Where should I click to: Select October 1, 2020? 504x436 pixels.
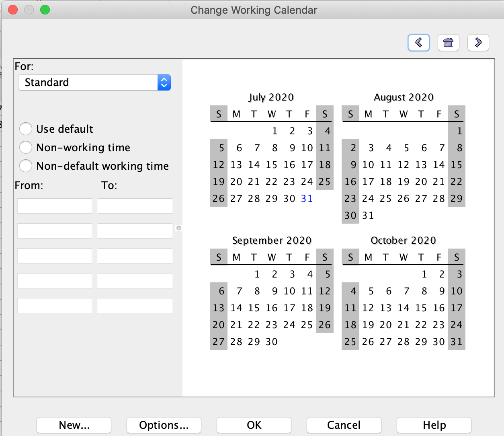coord(424,274)
